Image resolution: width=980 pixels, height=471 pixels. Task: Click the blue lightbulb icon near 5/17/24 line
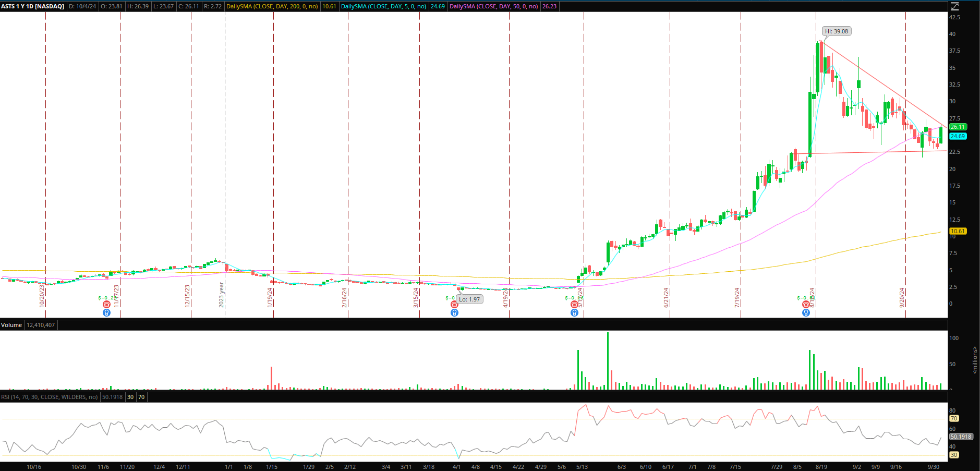574,313
